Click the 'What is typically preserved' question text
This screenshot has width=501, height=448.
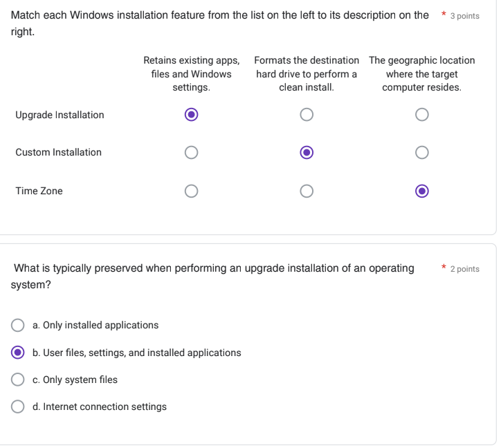(x=212, y=277)
